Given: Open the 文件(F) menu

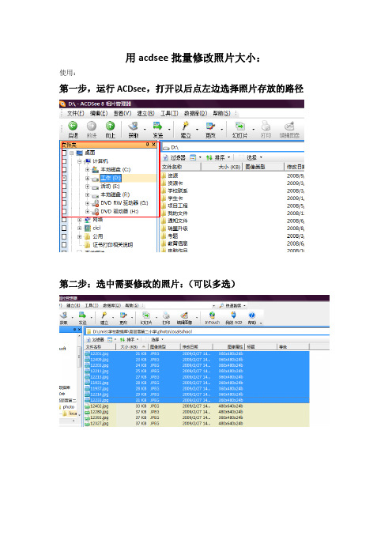Looking at the screenshot, I should click(x=75, y=113).
